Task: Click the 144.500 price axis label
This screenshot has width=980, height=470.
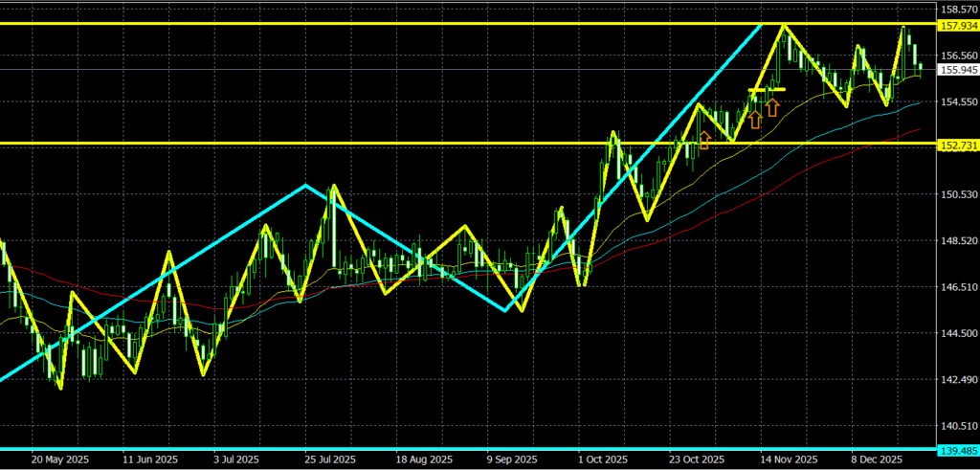Action: point(957,333)
